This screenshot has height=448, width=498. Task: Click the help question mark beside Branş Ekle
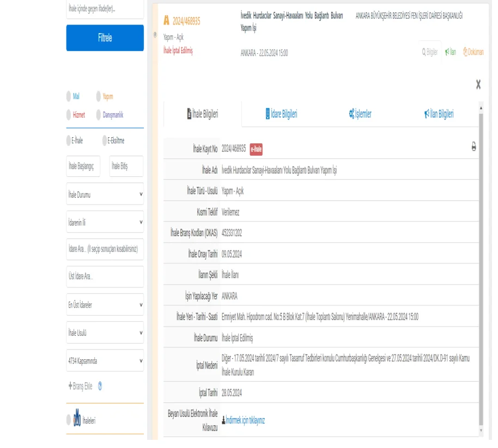tap(100, 386)
